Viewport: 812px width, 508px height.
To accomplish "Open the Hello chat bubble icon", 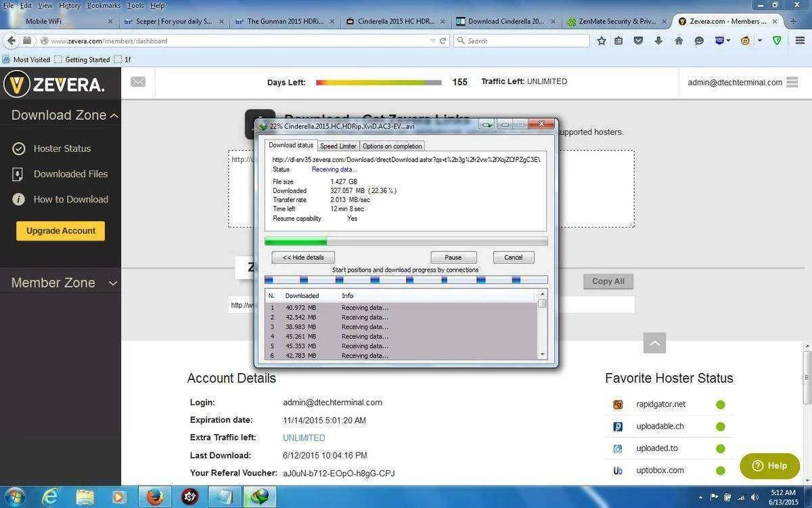I will coord(699,41).
